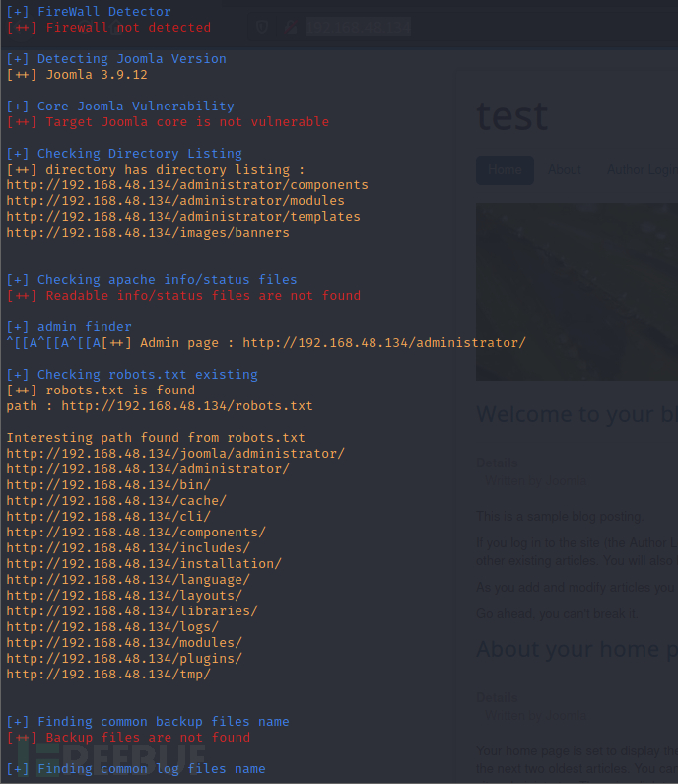678x784 pixels.
Task: Click the 'robots.txt is found' line
Action: coord(101,390)
